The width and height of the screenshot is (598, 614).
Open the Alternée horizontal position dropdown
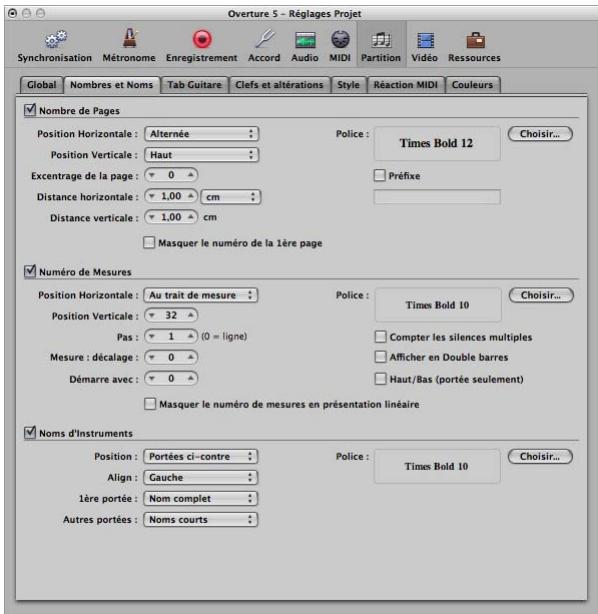(201, 134)
